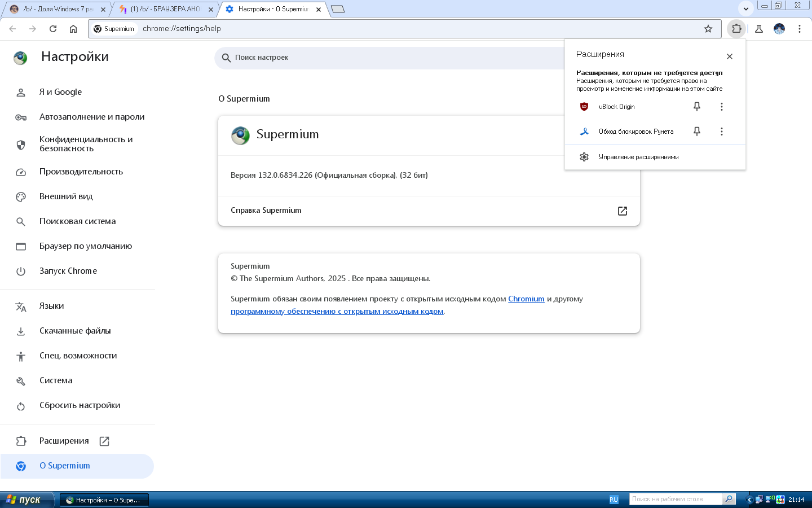This screenshot has width=812, height=508.
Task: Close the Доля Windows 7 tab
Action: 103,10
